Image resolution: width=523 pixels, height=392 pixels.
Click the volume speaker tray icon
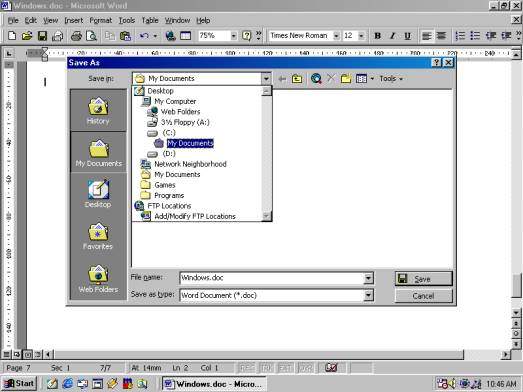click(452, 384)
